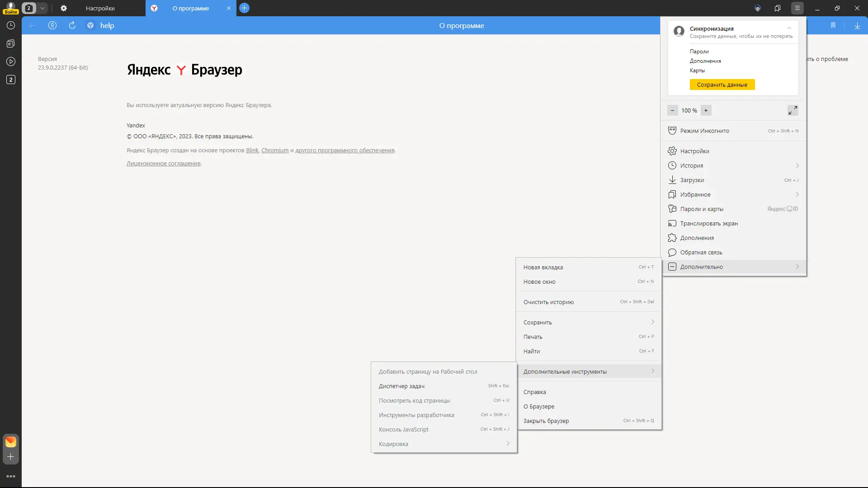
Task: Open a new tab with the plus button
Action: [244, 8]
